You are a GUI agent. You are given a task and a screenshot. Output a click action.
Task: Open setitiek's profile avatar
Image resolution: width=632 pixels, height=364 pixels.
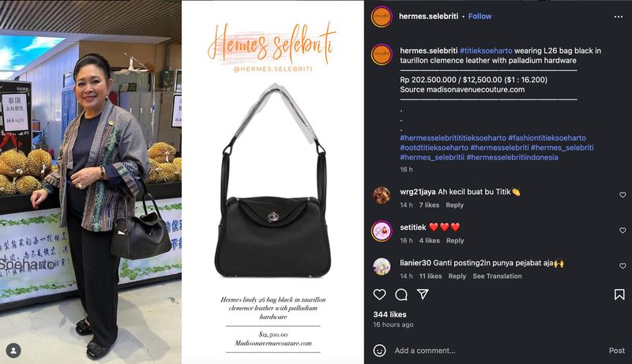382,231
